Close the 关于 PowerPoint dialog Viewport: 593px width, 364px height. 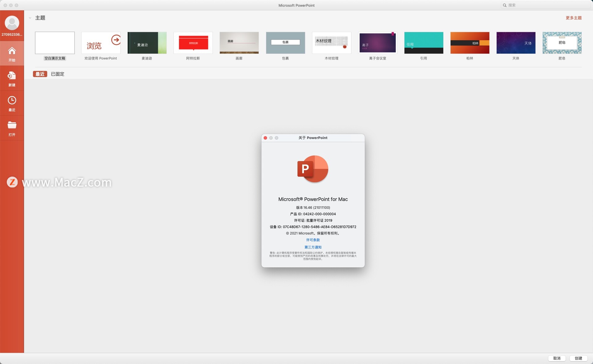pos(265,138)
